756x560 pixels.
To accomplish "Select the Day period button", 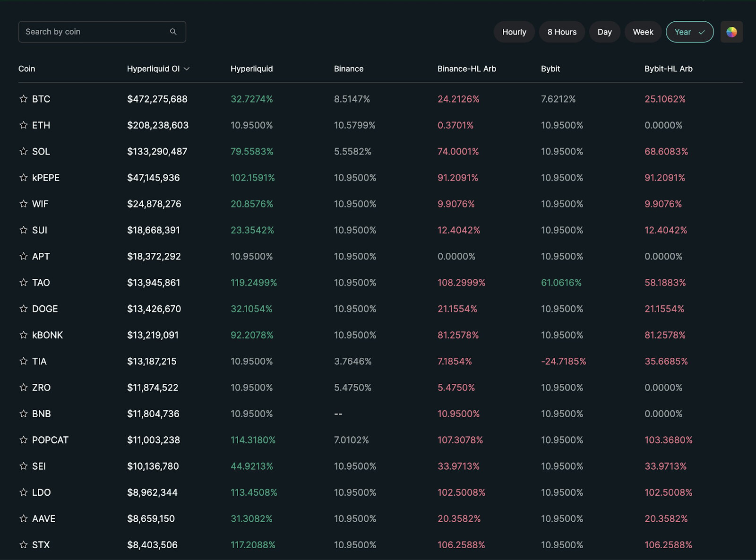I will [x=605, y=32].
